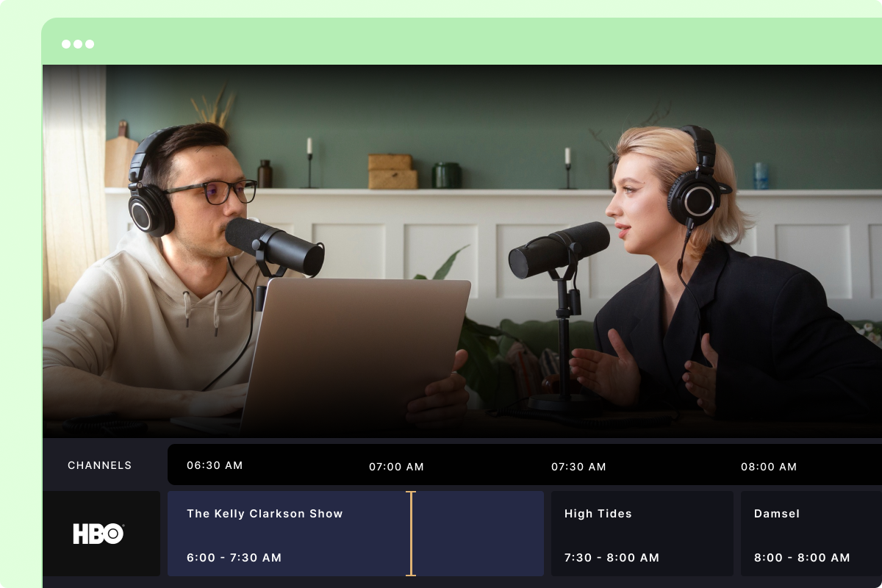This screenshot has width=882, height=588.
Task: Click the 08:00 AM time label
Action: point(767,467)
